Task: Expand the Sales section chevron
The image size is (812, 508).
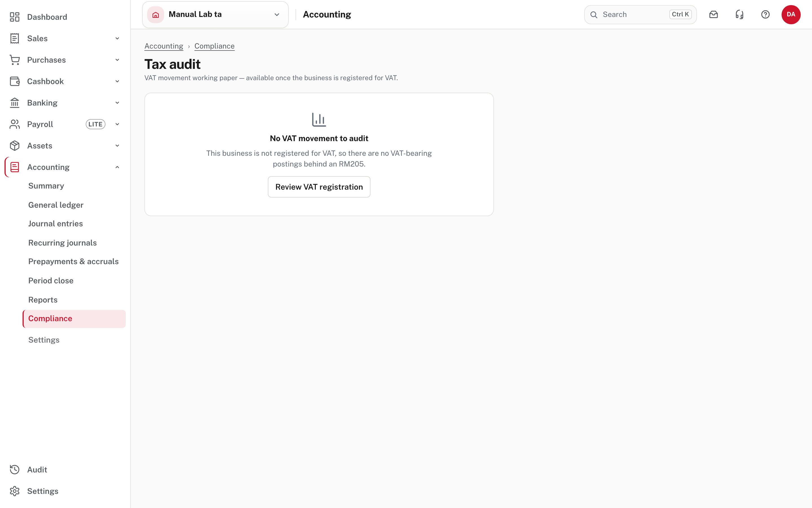Action: [117, 38]
